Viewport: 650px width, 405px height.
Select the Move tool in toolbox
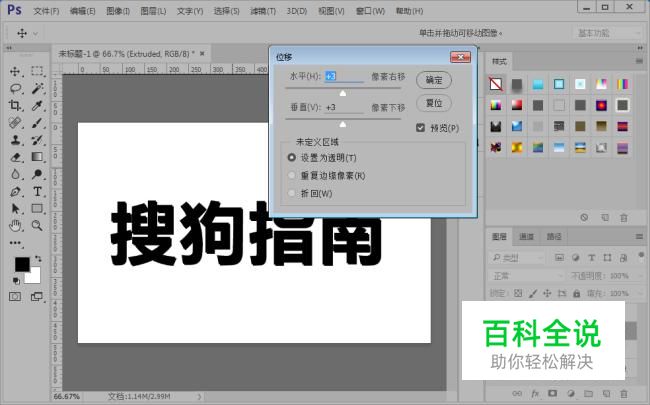(x=15, y=71)
